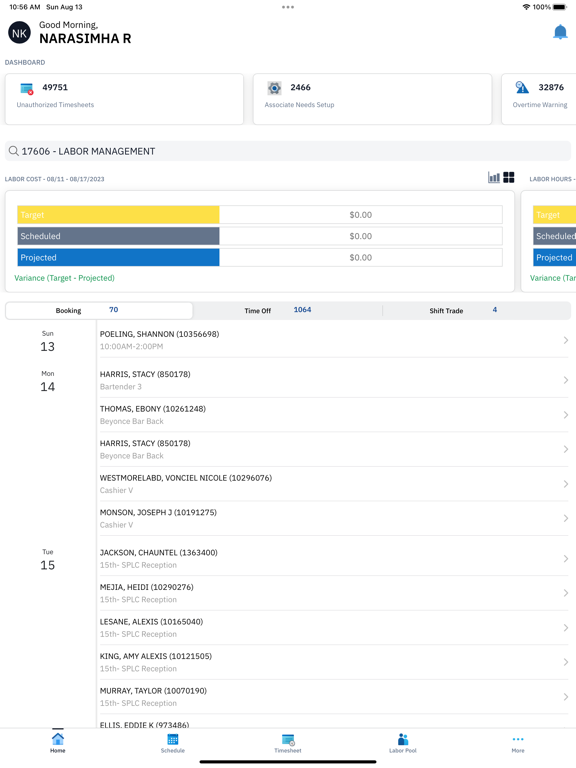
Task: Click WESTMORELABD, VONCIEL NICOLE (10296076) name
Action: pos(186,478)
